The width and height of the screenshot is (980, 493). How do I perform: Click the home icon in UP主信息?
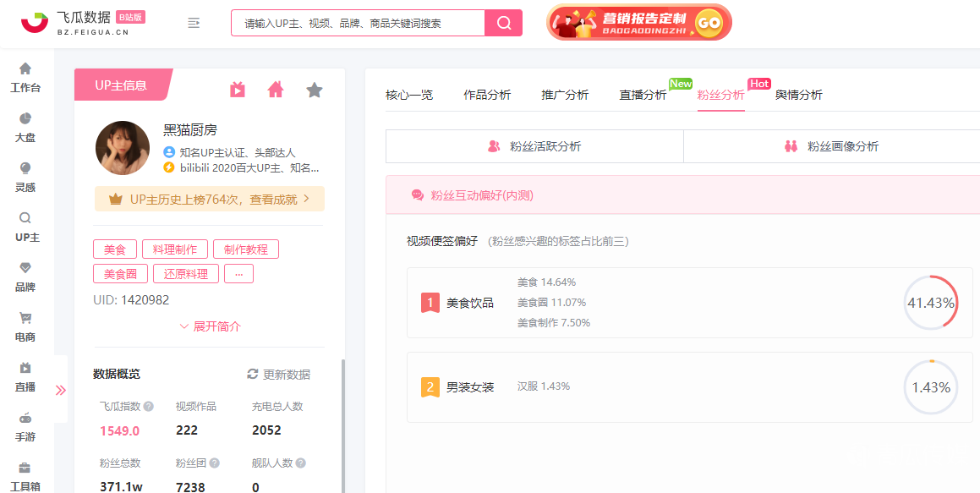coord(276,90)
